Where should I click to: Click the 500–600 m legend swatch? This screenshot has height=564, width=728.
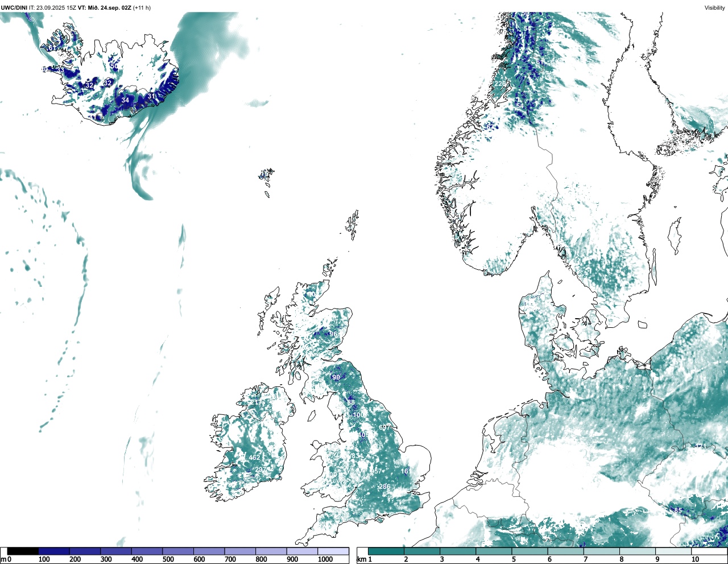tap(179, 551)
